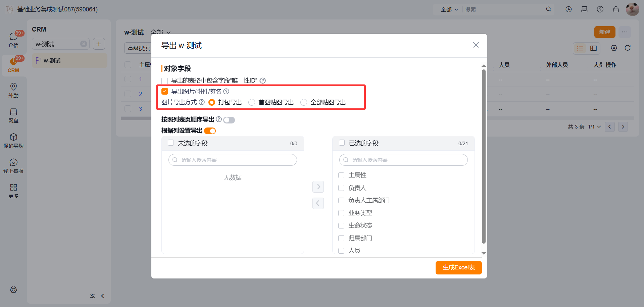Enable 按照列表页顺序导出 toggle
644x307 pixels.
tap(229, 120)
